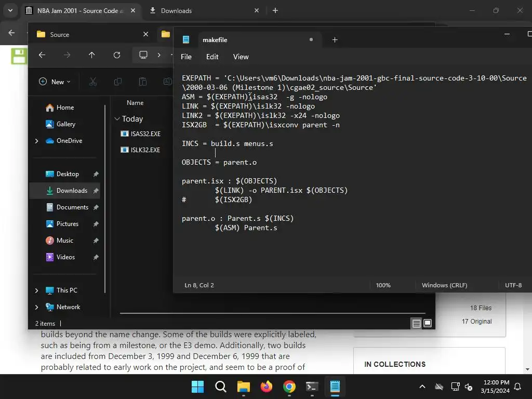Open Pictures in quick access
Viewport: 532px width, 399px height.
coord(67,224)
